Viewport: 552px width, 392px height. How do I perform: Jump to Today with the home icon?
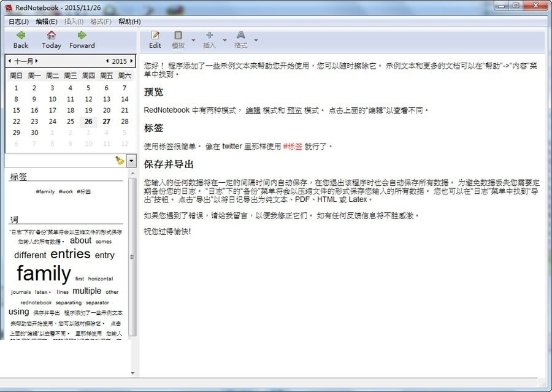pyautogui.click(x=52, y=40)
